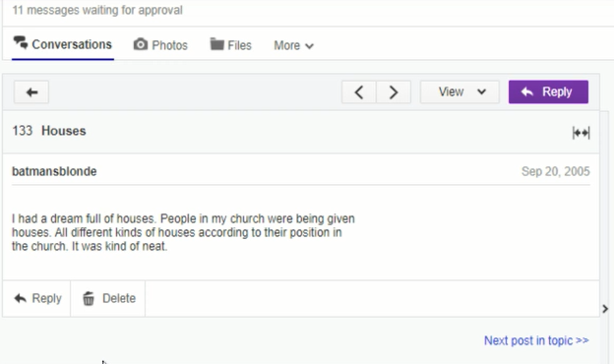Switch to the Files tab
Screen dimensions: 614x364
(x=230, y=44)
